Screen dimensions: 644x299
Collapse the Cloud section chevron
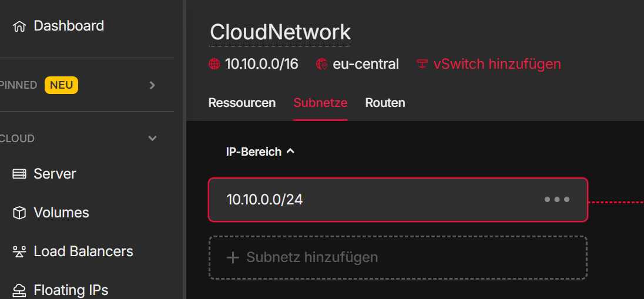click(x=152, y=139)
